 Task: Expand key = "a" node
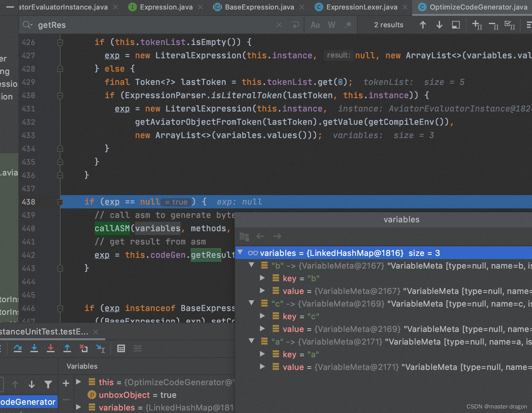(263, 354)
